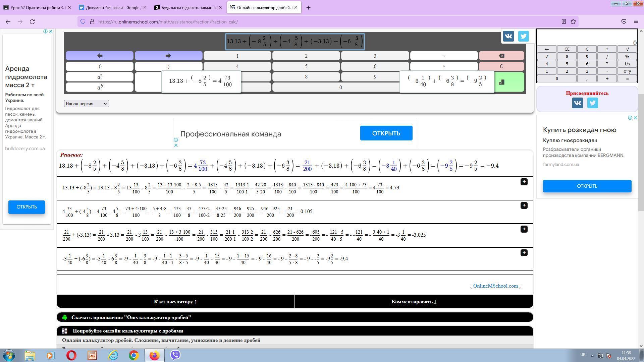
Task: Share page via top VK icon
Action: 508,36
